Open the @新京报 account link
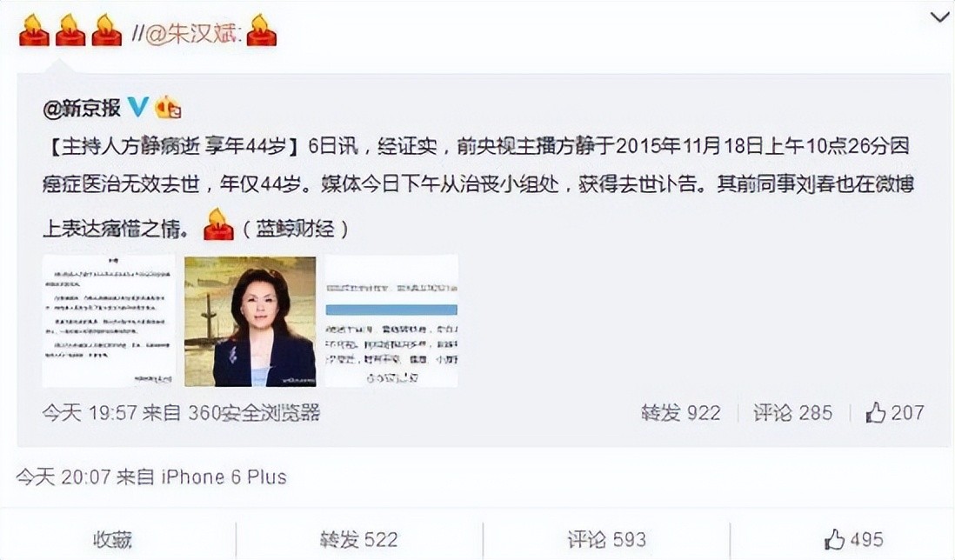This screenshot has width=955, height=560. 82,109
